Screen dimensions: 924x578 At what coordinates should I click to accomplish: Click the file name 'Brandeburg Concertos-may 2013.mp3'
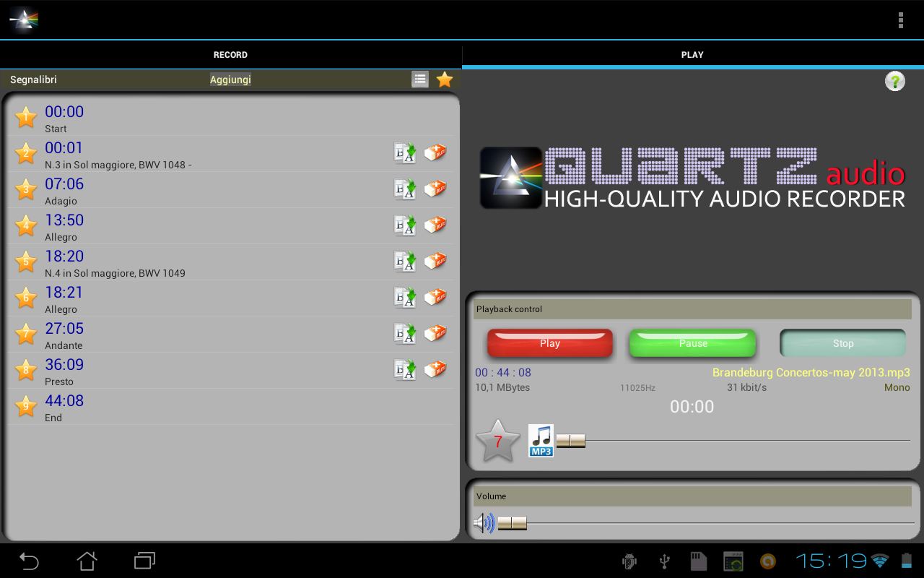(811, 373)
